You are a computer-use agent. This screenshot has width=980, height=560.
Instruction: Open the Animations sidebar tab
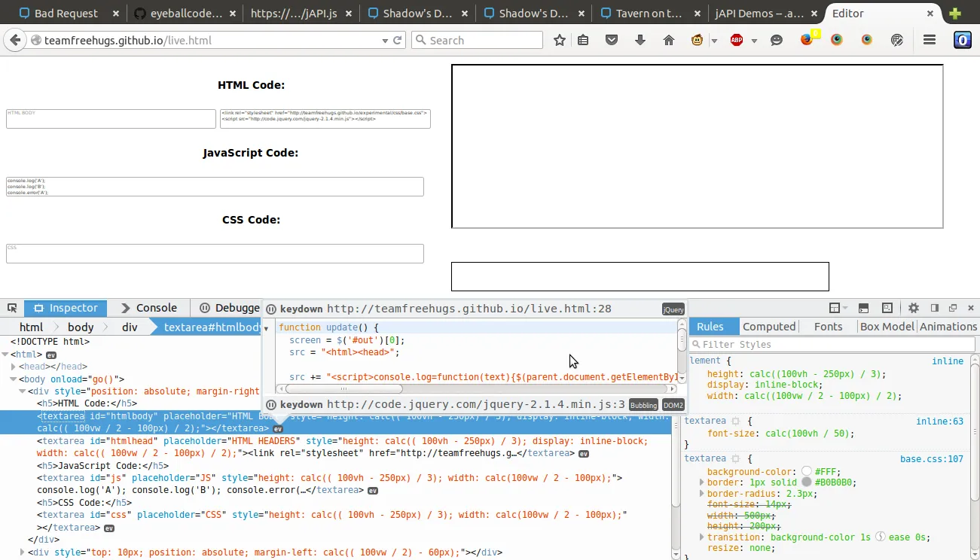pos(948,327)
